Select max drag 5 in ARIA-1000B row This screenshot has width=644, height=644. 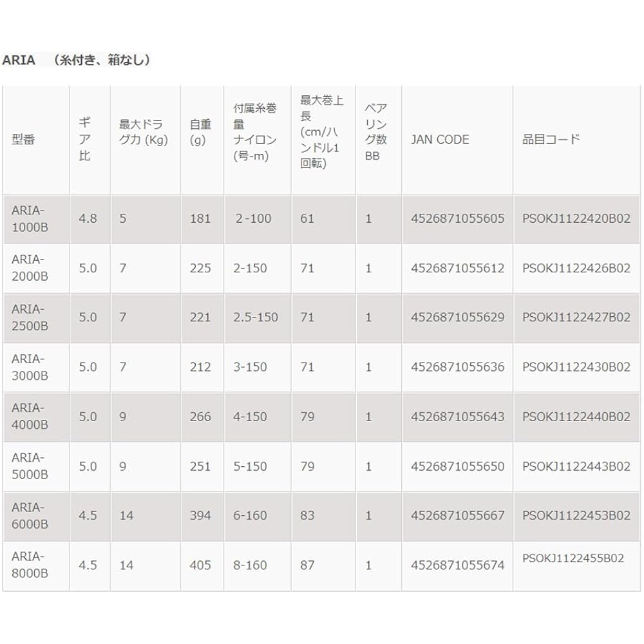(123, 218)
